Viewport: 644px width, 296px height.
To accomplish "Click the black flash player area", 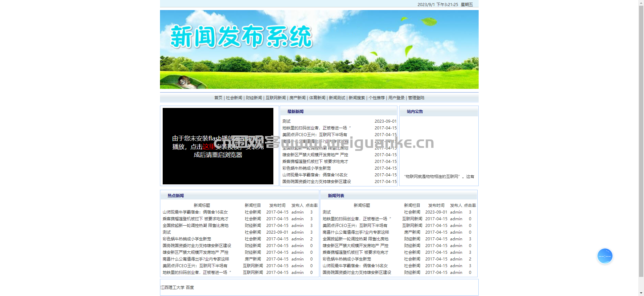I will (x=218, y=146).
